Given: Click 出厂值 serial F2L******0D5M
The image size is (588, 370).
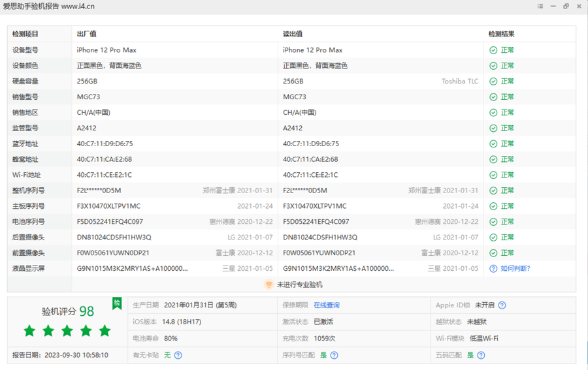Looking at the screenshot, I should click(99, 191).
